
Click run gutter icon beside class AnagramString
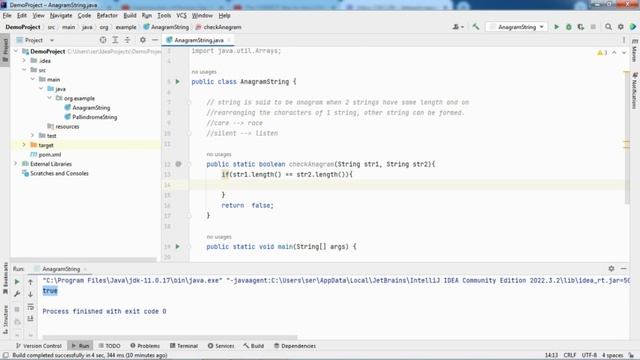pos(178,82)
